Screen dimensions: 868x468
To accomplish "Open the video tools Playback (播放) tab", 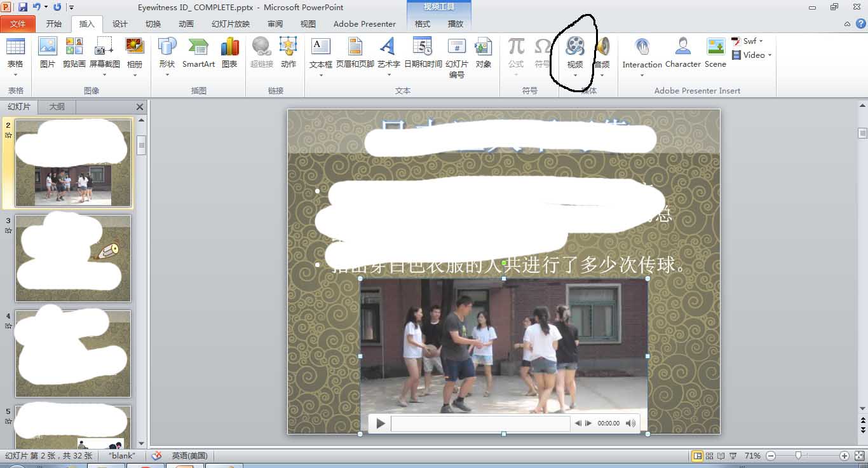I will (x=456, y=24).
